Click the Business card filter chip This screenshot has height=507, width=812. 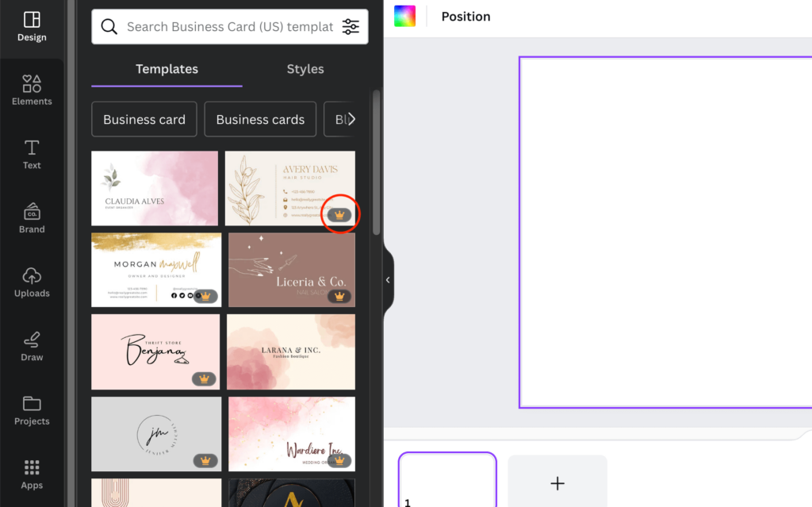coord(144,119)
